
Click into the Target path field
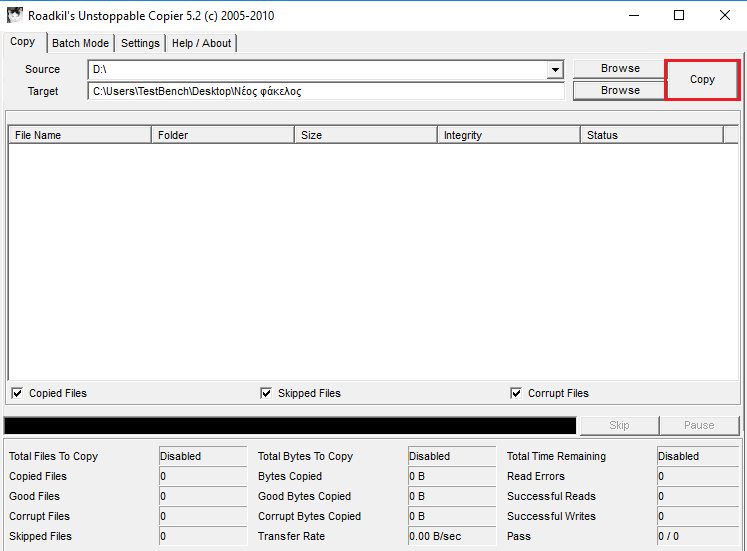coord(326,91)
